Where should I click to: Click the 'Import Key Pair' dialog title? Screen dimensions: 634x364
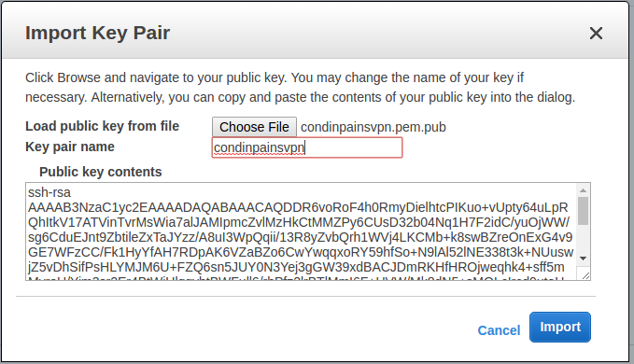point(97,33)
